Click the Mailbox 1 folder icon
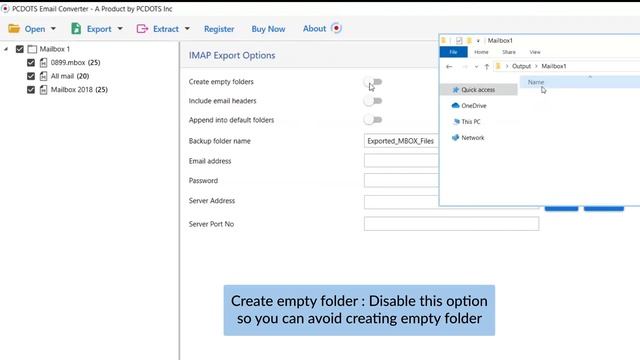Screen dimensions: 640x360 (x=32, y=49)
